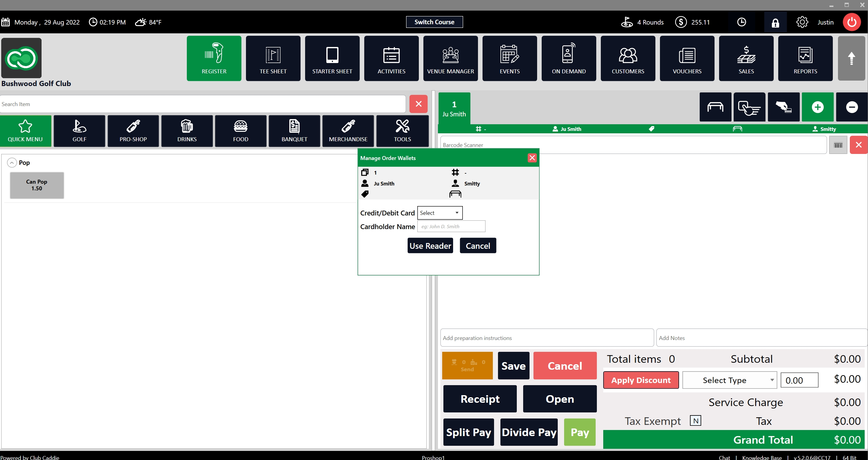Screen dimensions: 868x460
Task: Open the Venue Manager module
Action: (x=450, y=58)
